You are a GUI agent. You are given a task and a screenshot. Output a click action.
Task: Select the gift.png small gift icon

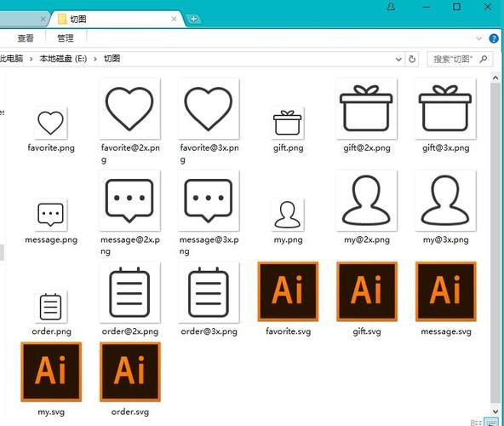(x=288, y=123)
